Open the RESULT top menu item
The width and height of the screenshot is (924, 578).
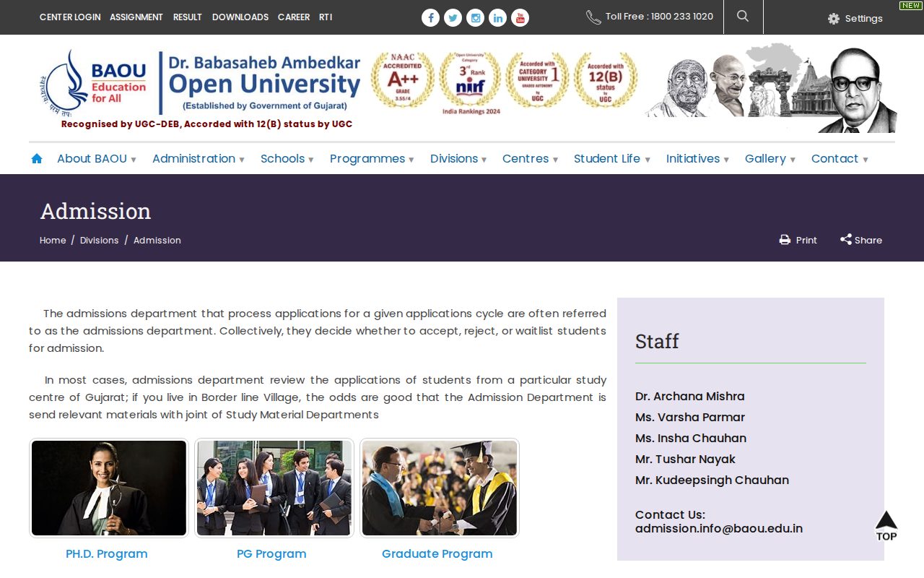[188, 17]
